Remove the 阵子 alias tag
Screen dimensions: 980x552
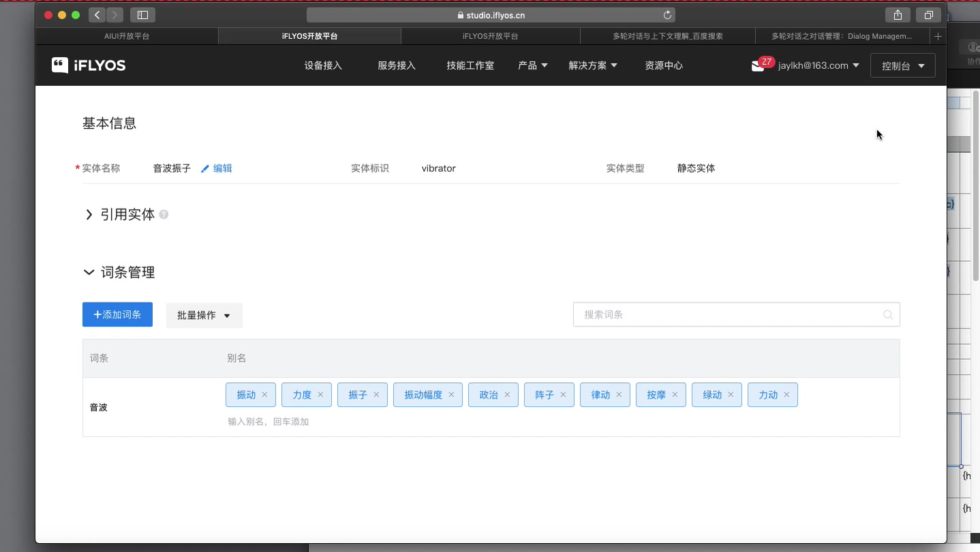563,395
